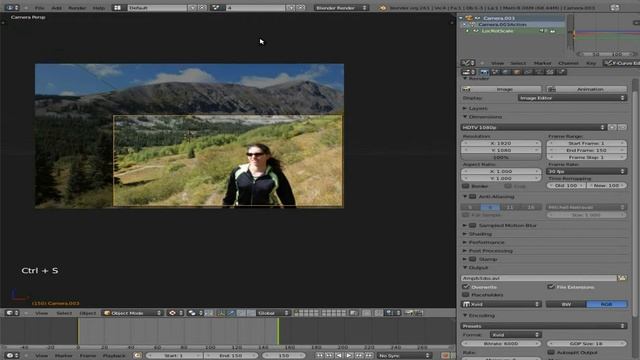Click the Start Frame 1 field
The width and height of the screenshot is (640, 360).
point(587,143)
